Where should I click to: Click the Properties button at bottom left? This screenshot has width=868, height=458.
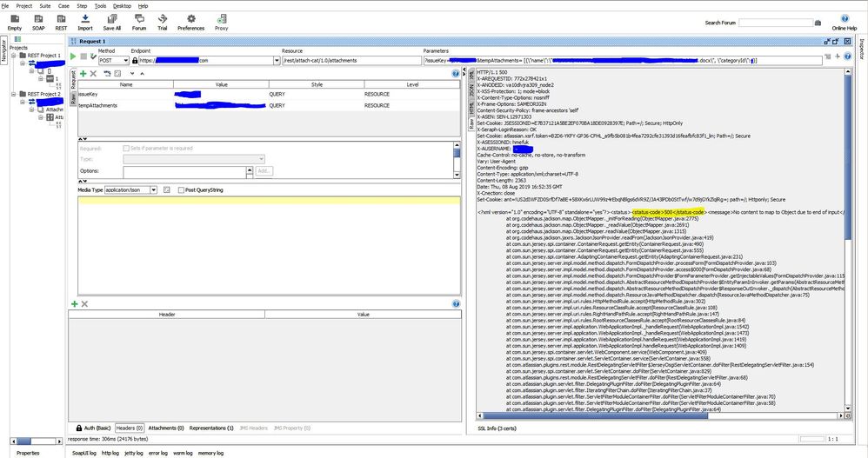(x=28, y=453)
